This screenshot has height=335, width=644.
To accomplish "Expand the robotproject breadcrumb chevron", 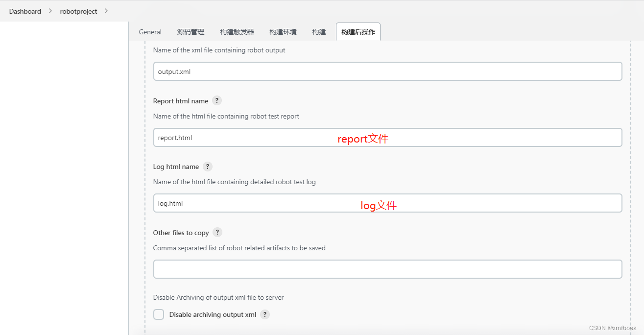I will point(106,11).
